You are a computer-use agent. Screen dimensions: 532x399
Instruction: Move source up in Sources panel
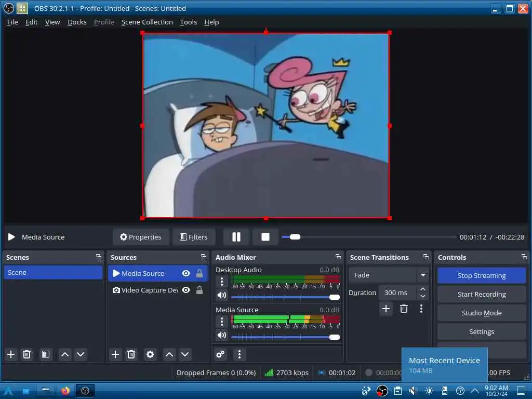coord(169,354)
